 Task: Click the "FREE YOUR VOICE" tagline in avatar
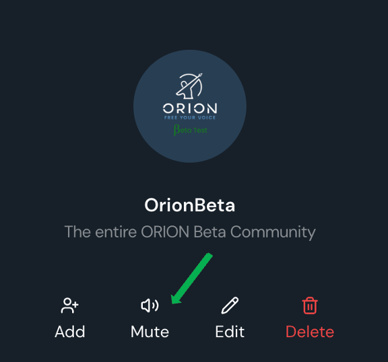pyautogui.click(x=190, y=118)
